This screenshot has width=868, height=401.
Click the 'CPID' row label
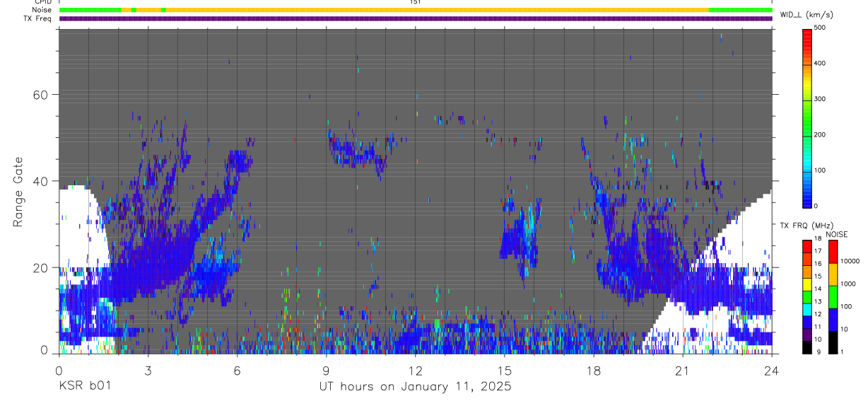[x=44, y=2]
